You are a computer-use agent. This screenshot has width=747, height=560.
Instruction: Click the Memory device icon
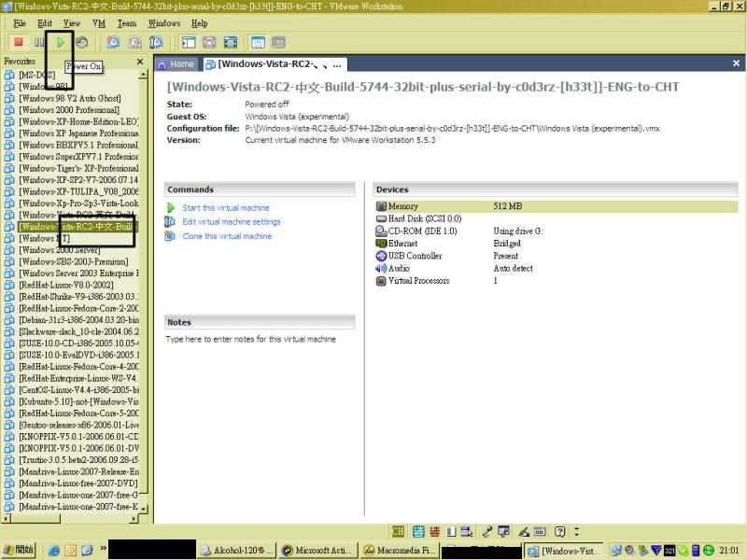point(381,206)
